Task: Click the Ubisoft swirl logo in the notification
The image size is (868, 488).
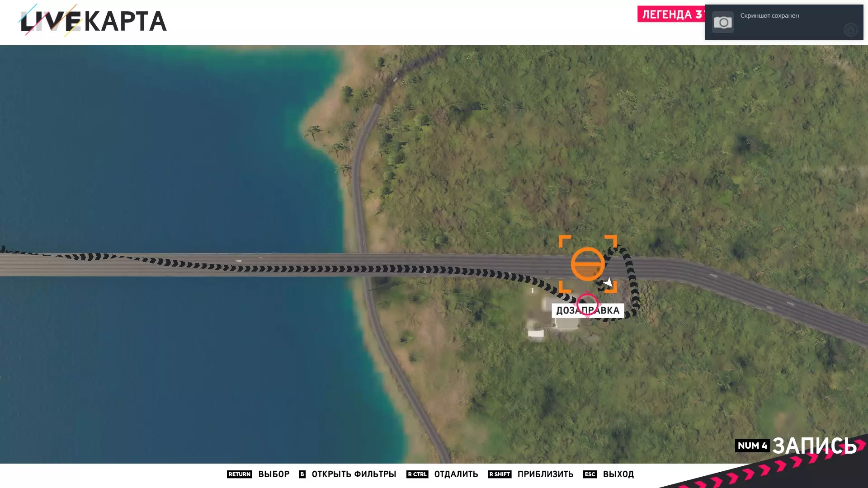Action: (850, 30)
